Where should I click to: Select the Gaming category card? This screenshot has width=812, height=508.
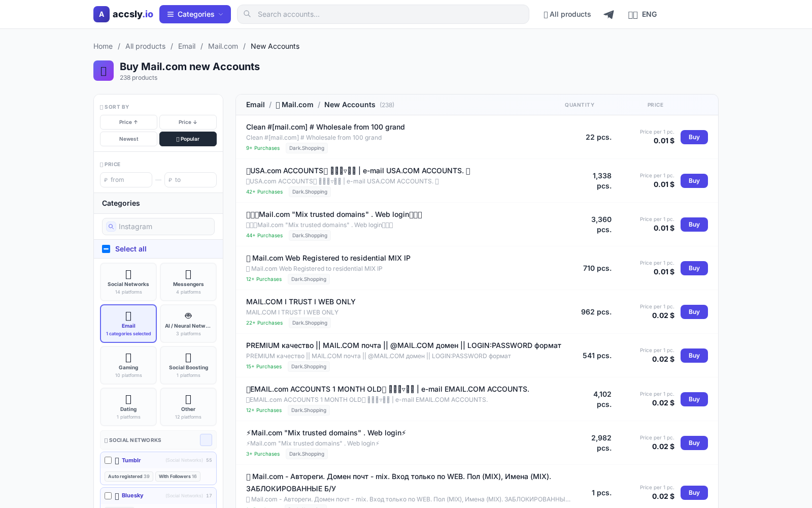[x=128, y=365]
